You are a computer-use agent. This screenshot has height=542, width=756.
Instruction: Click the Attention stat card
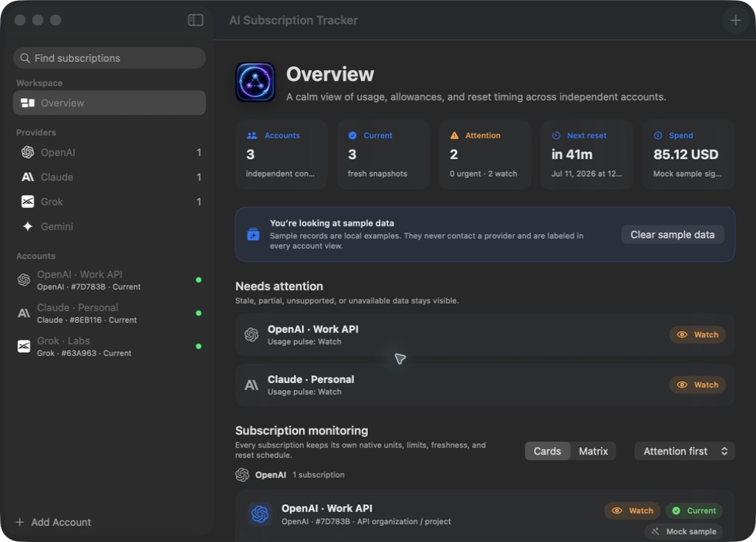(485, 154)
